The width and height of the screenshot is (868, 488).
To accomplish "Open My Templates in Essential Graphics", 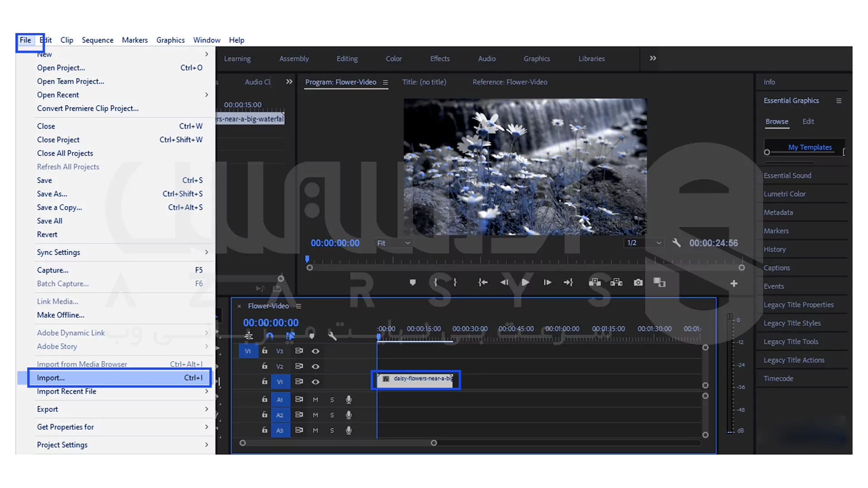I will pos(809,147).
